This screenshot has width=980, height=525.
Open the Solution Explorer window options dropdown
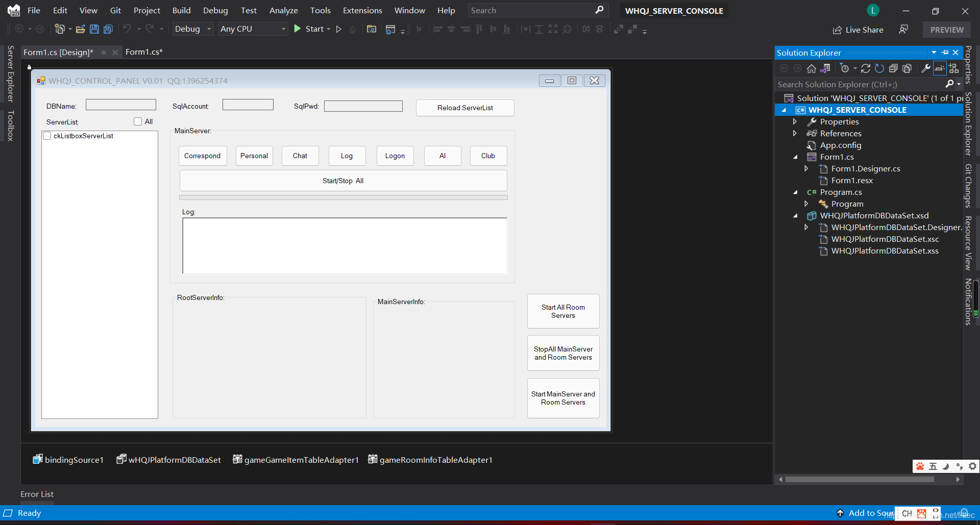click(x=934, y=53)
